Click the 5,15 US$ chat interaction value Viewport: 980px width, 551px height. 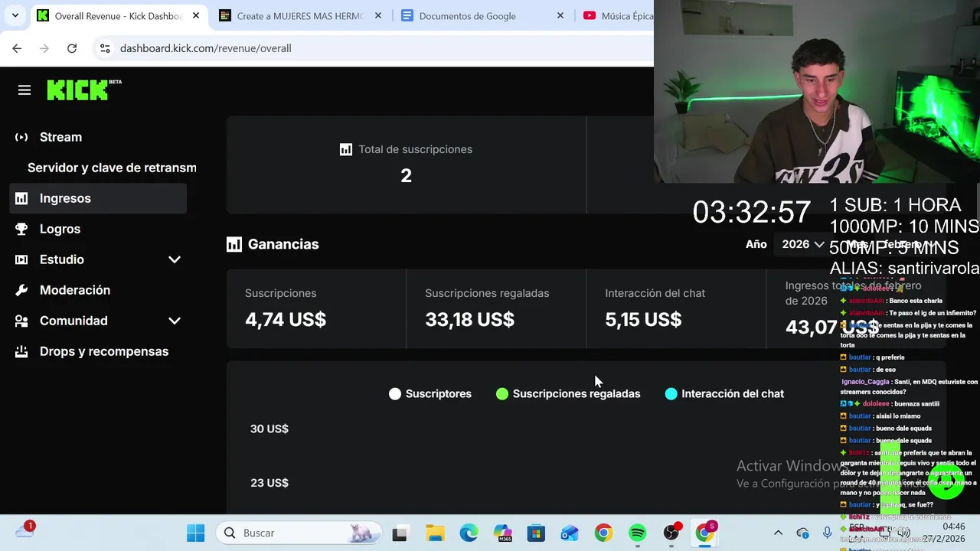(x=643, y=319)
